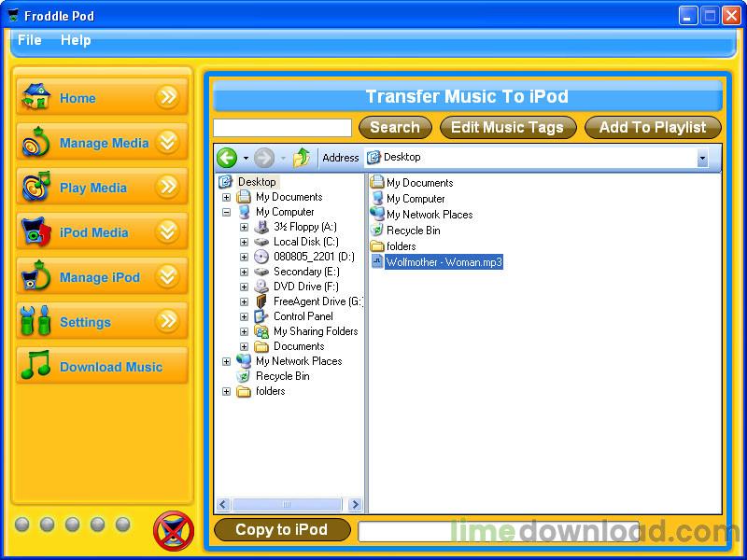Click the Recycle Bin icon in file list
The height and width of the screenshot is (560, 747).
(x=377, y=230)
